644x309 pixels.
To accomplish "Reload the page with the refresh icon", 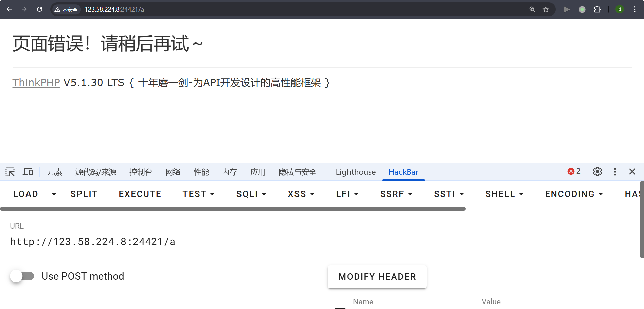I will click(x=40, y=9).
